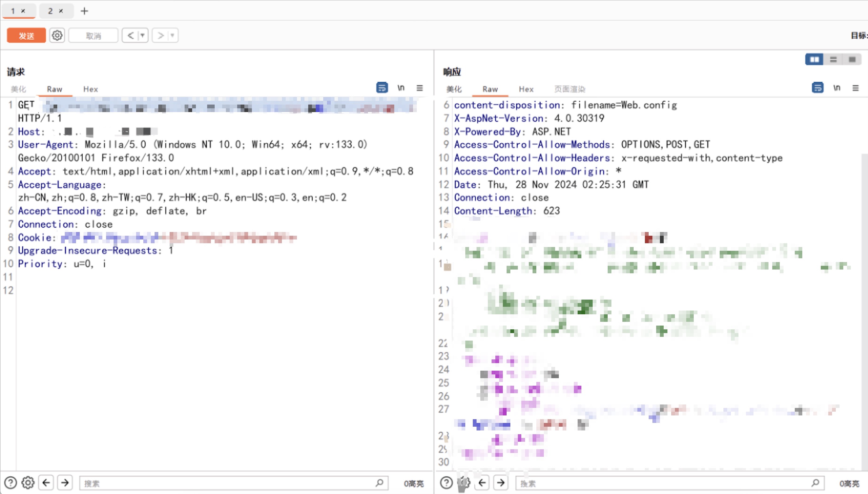This screenshot has height=494, width=868.
Task: Open request settings gear next to 发送
Action: 57,35
